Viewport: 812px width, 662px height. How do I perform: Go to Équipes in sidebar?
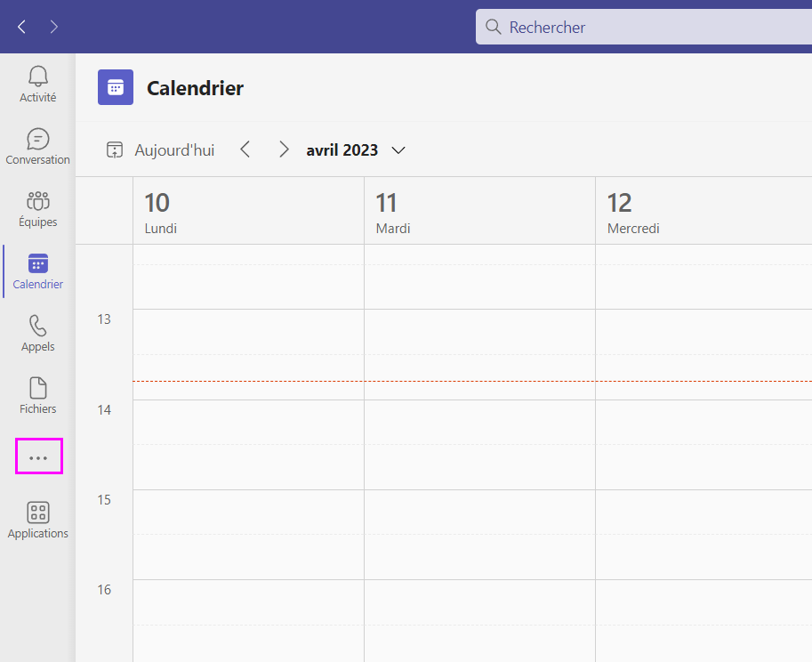(38, 209)
